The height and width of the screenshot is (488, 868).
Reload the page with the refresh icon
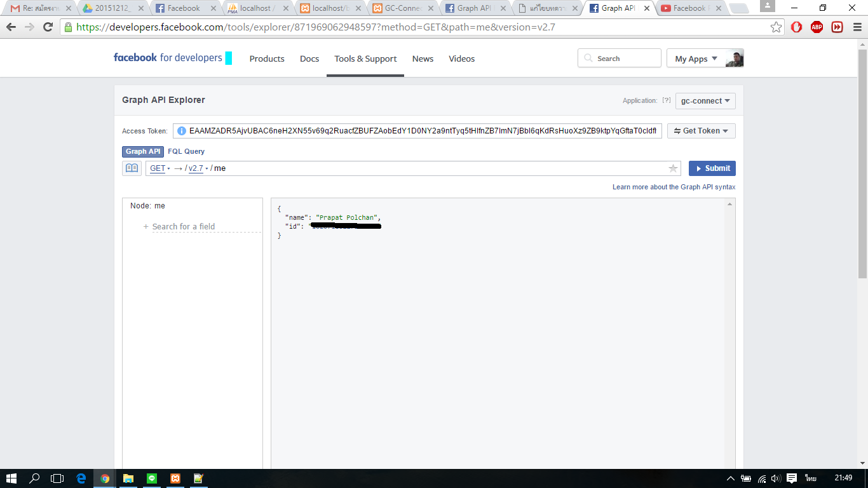48,27
